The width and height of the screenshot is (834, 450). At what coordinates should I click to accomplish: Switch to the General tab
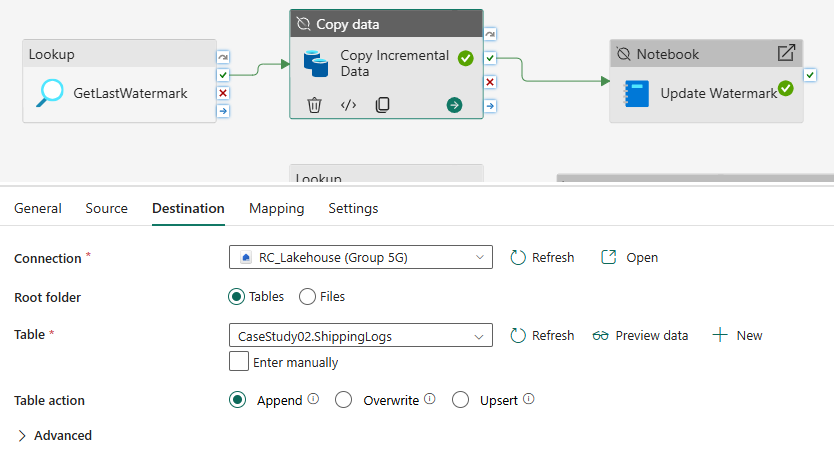38,208
